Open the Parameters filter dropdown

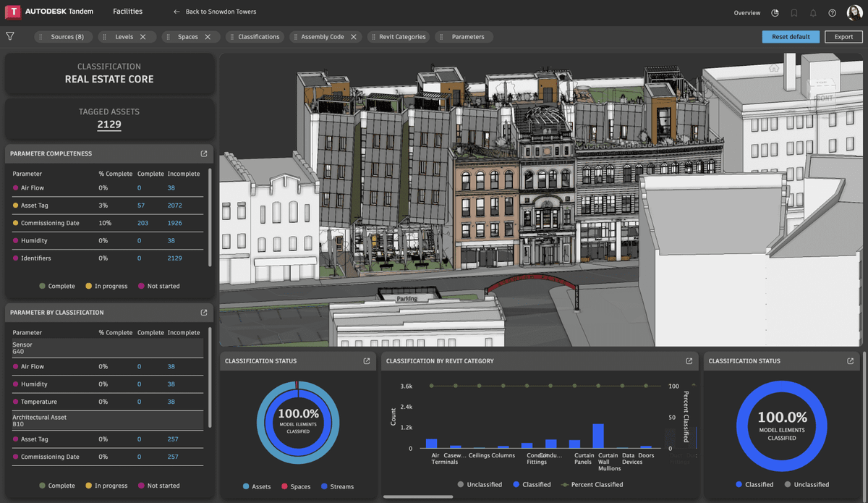467,36
